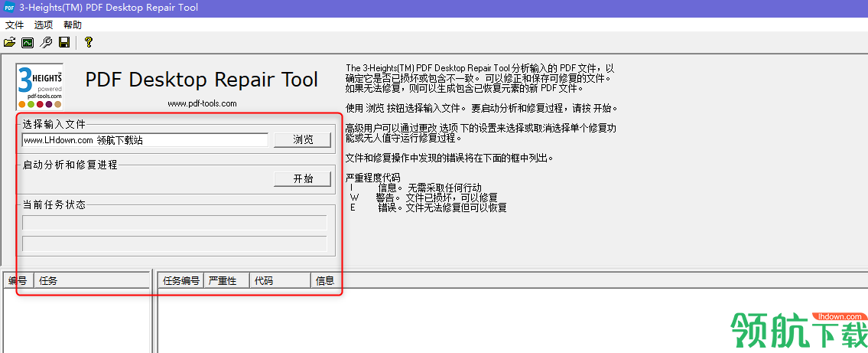Image resolution: width=868 pixels, height=353 pixels.
Task: Click the PDF app icon in title bar
Action: click(x=9, y=8)
